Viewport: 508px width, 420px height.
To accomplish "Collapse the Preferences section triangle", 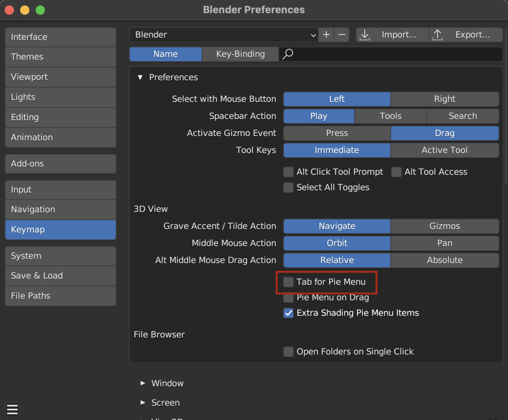I will click(140, 77).
